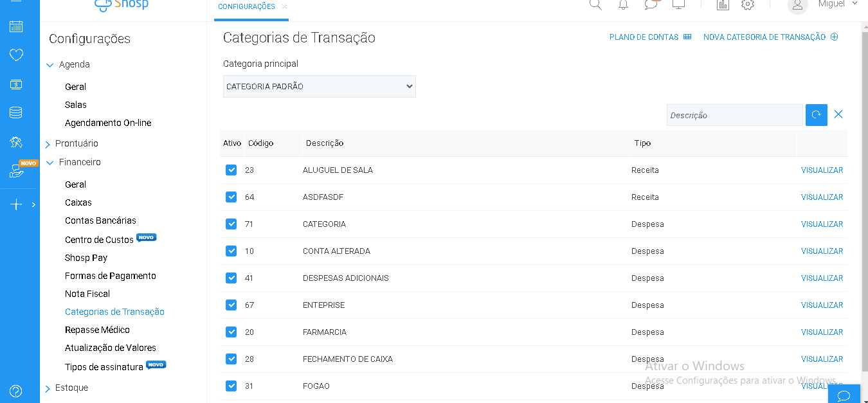Click the Descrição search input field

point(735,114)
